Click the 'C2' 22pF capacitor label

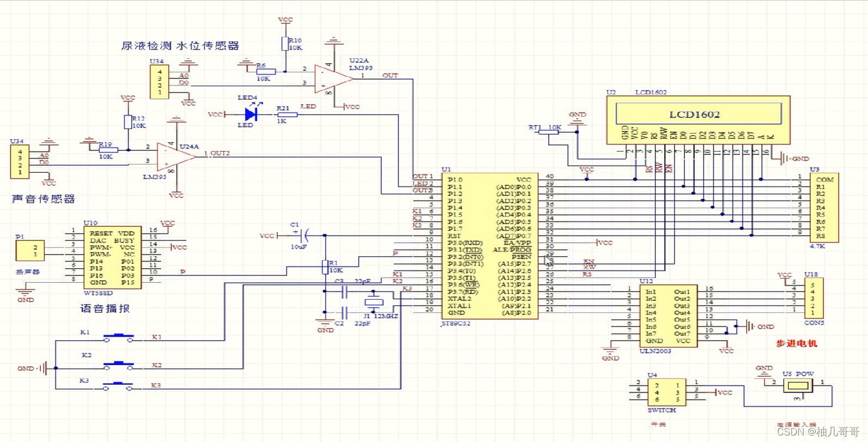339,323
